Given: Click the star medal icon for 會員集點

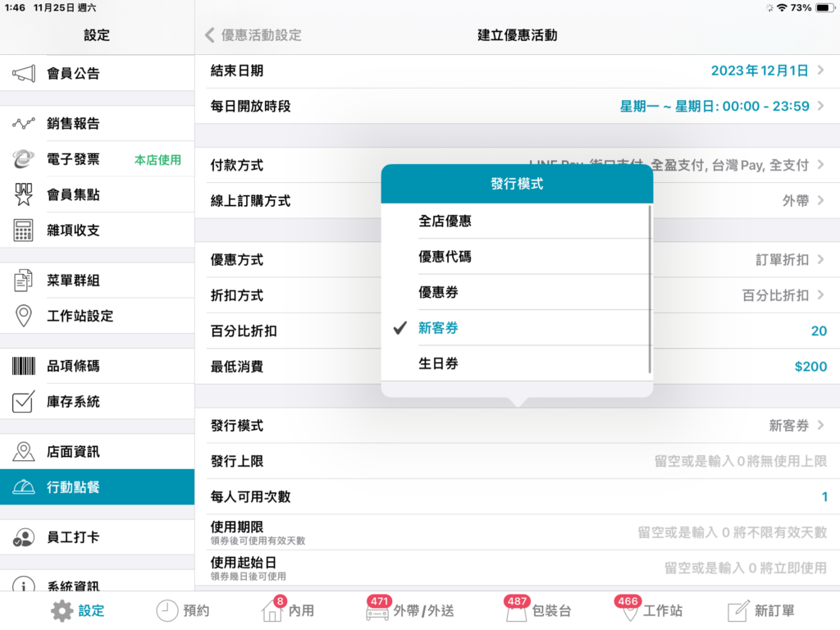Looking at the screenshot, I should point(24,194).
